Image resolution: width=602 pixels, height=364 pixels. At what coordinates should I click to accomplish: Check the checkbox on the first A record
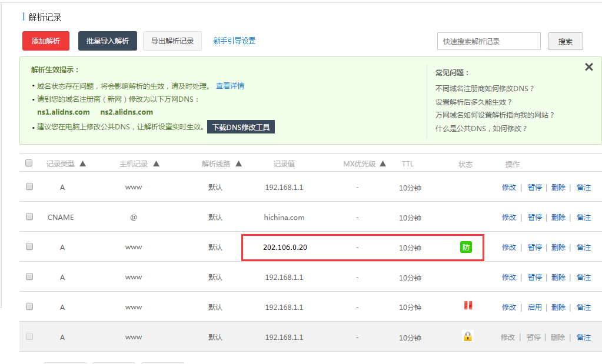pos(28,186)
